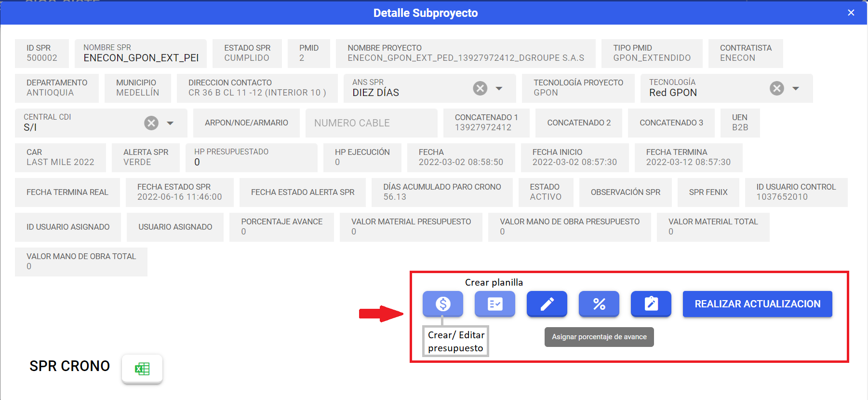868x400 pixels.
Task: Click the FECHA TERMINA REAL field
Action: pyautogui.click(x=67, y=192)
